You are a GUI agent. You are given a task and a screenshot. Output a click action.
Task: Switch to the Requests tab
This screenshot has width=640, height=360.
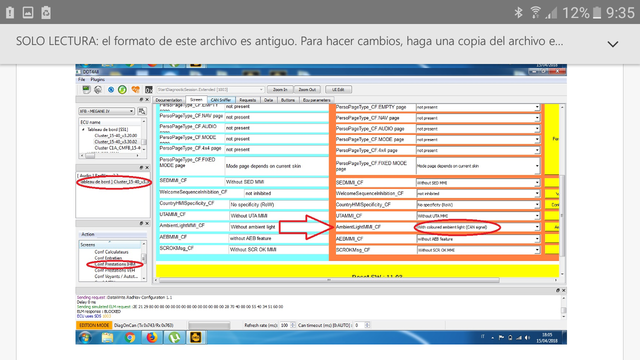point(247,100)
